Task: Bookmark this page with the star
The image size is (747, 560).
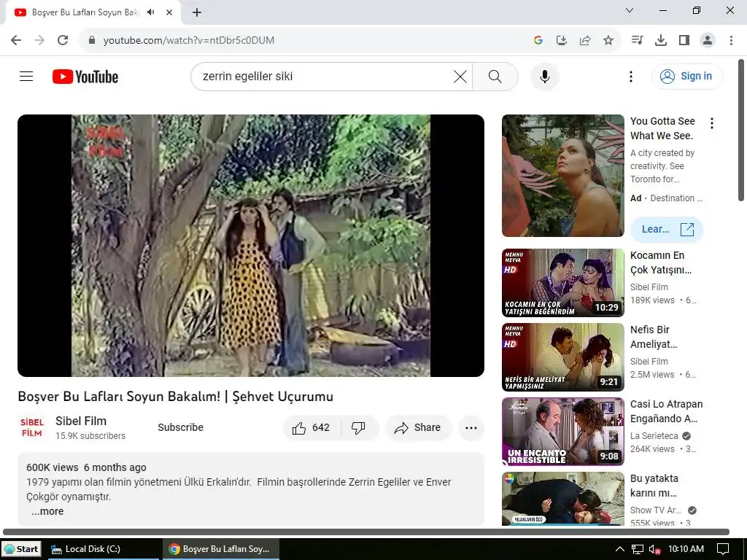Action: point(608,40)
